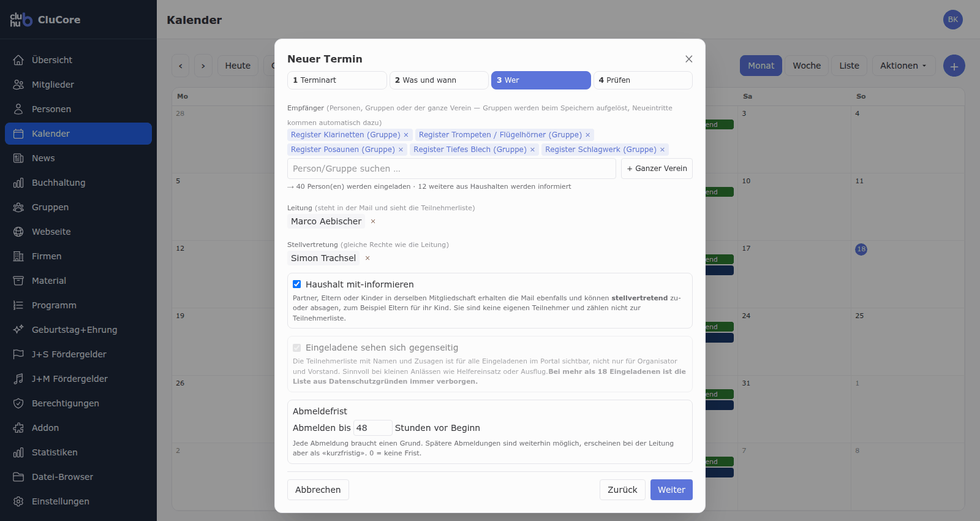Click the Datei-Browser folder icon
Image resolution: width=980 pixels, height=521 pixels.
click(x=18, y=477)
